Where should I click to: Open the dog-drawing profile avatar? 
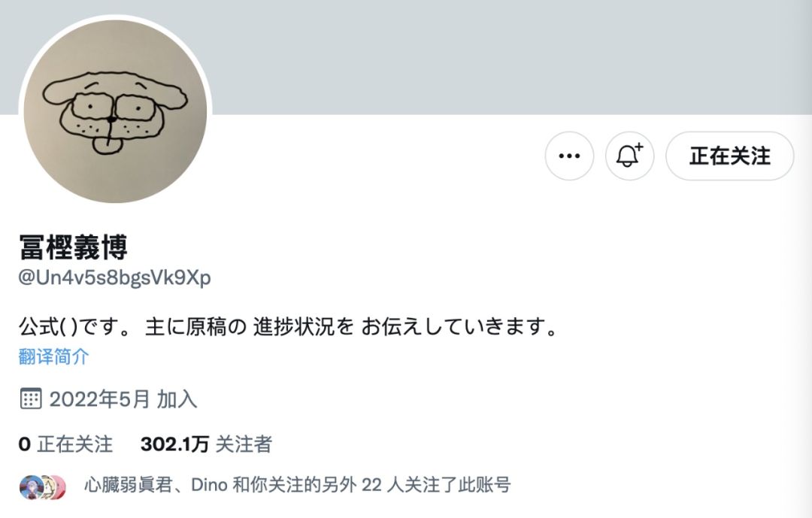(116, 111)
